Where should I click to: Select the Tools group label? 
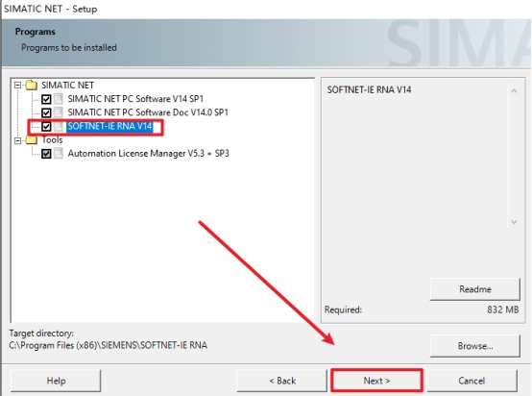tap(52, 140)
